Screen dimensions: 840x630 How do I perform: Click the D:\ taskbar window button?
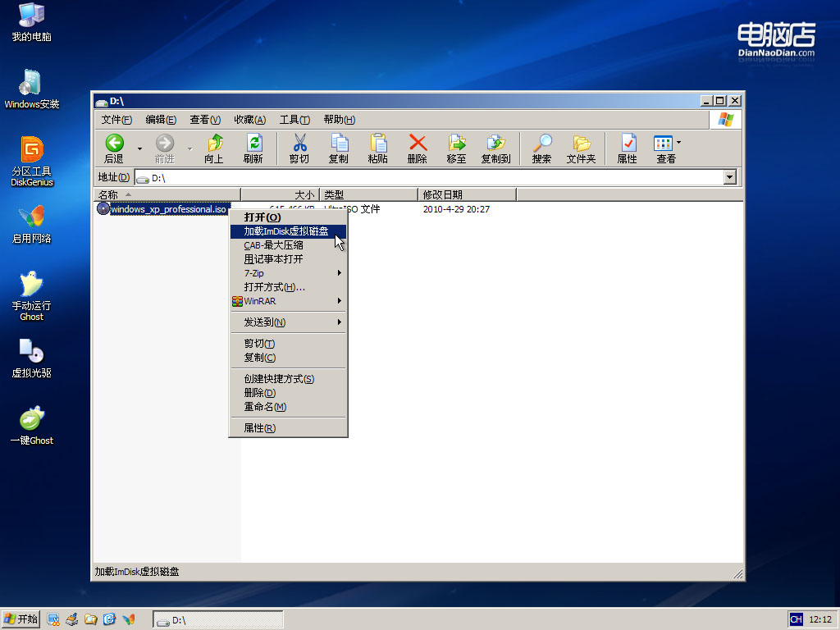click(217, 619)
